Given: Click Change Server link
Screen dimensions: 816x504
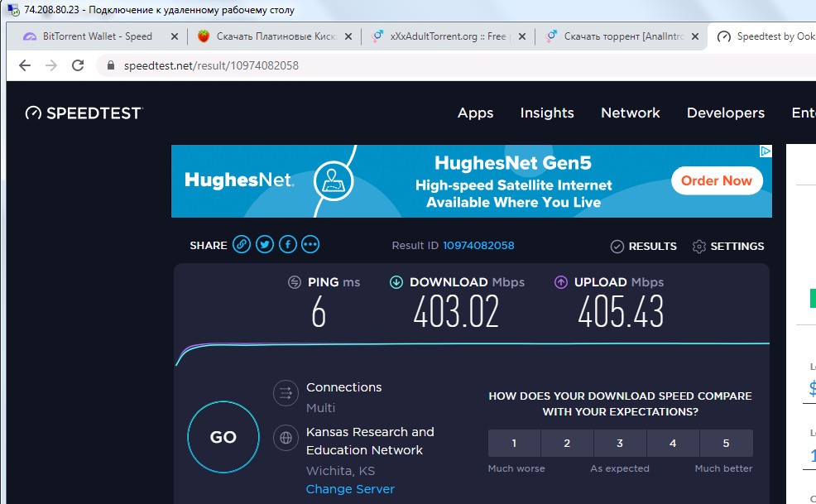Looking at the screenshot, I should 350,489.
